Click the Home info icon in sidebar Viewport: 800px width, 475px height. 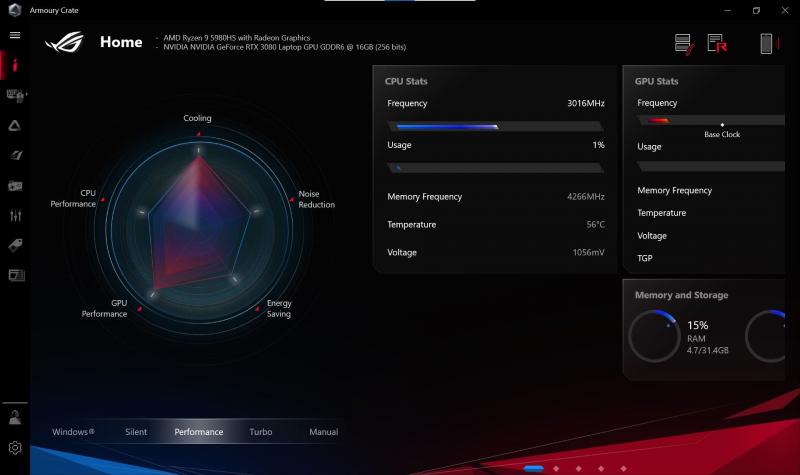pyautogui.click(x=15, y=66)
